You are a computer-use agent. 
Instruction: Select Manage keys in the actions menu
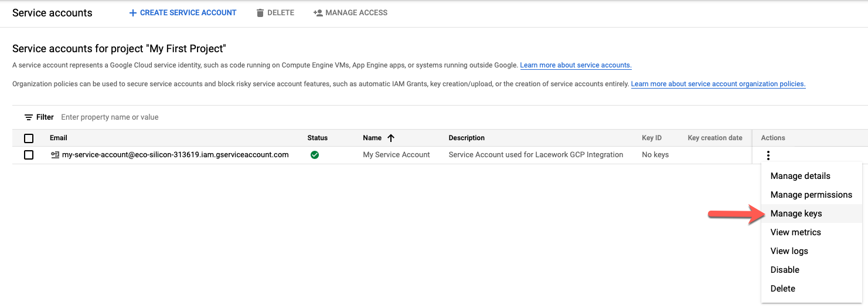[x=811, y=214]
